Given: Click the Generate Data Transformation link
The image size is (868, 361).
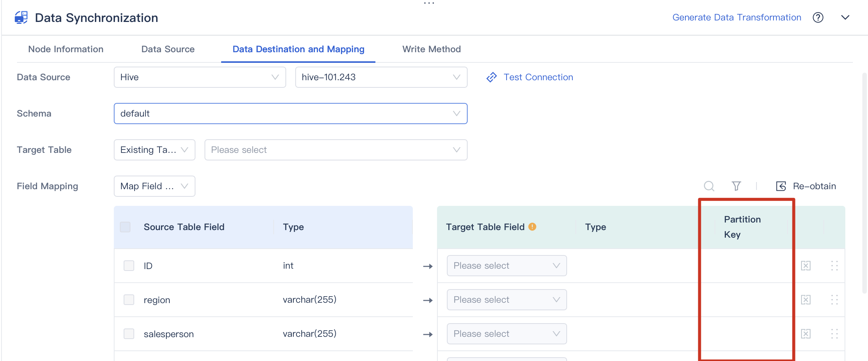Looking at the screenshot, I should point(736,17).
